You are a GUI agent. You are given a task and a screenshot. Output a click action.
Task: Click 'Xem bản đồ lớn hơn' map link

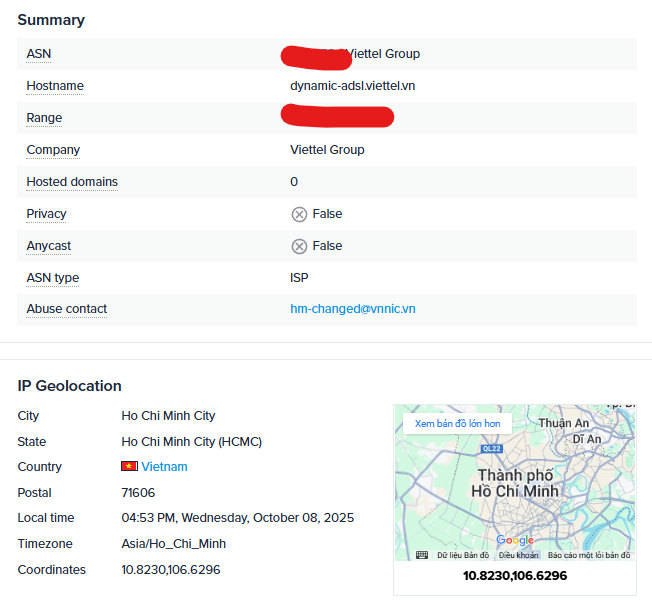coord(457,424)
